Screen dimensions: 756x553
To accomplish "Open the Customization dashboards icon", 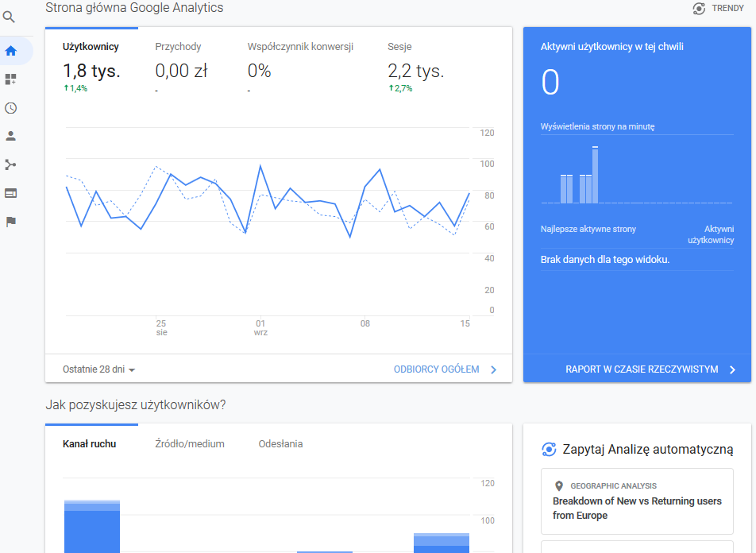I will pyautogui.click(x=11, y=79).
